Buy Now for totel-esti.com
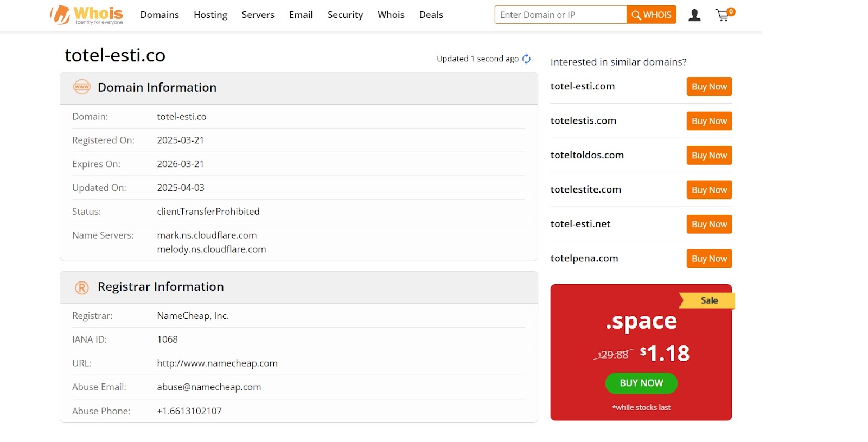This screenshot has height=442, width=868. tap(709, 87)
